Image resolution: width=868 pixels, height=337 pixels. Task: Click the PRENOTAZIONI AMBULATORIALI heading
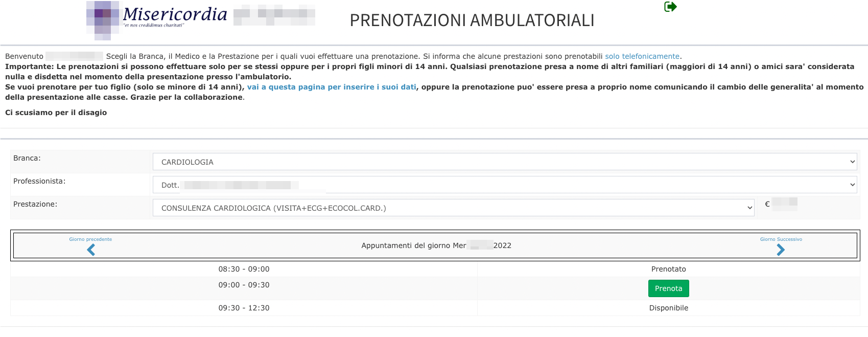coord(472,20)
